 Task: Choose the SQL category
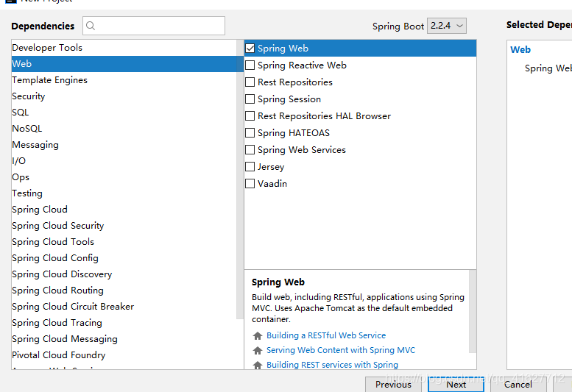point(124,113)
